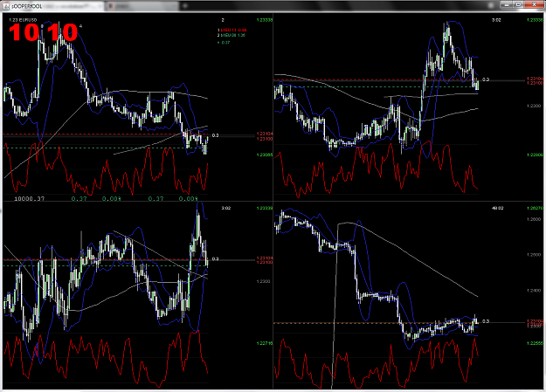The height and width of the screenshot is (392, 546).
Task: Maximize the chart window
Action: [x=518, y=4]
